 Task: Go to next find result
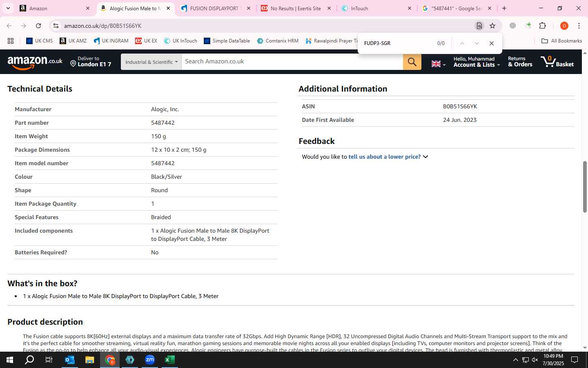[x=477, y=43]
